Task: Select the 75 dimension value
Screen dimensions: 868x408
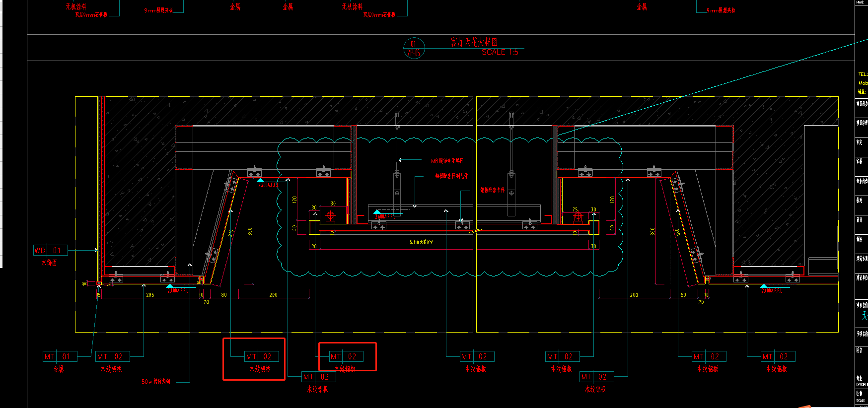Action: click(x=575, y=209)
